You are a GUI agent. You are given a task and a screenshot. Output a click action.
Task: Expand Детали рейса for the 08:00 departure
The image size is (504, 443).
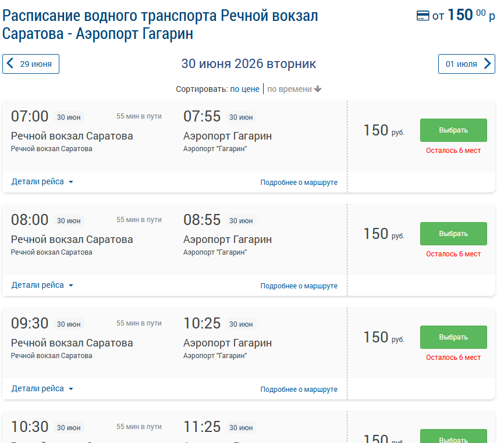tap(42, 285)
